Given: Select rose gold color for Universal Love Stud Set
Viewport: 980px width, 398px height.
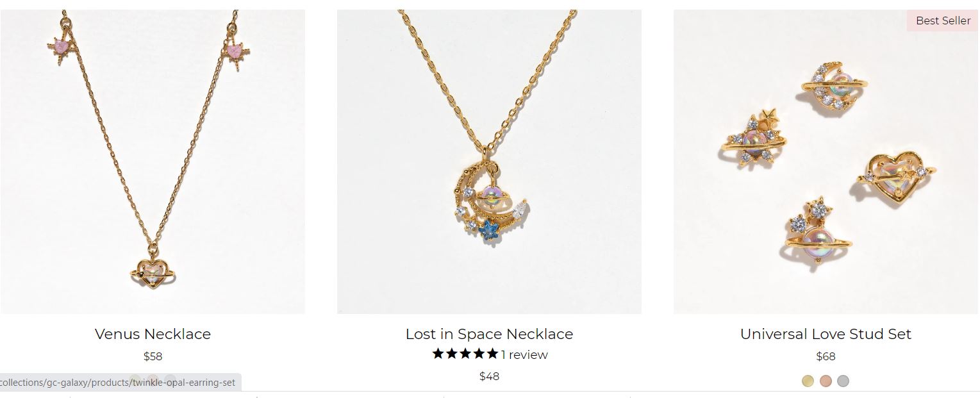Looking at the screenshot, I should pos(826,381).
